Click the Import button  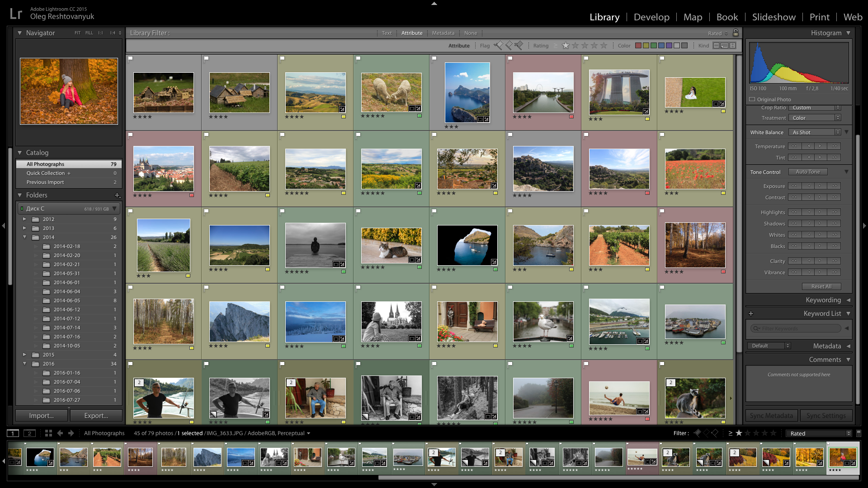coord(42,416)
